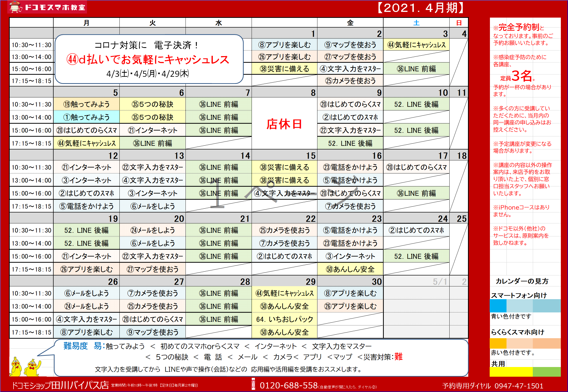Click the 64. いちおしパック class cell

(284, 319)
